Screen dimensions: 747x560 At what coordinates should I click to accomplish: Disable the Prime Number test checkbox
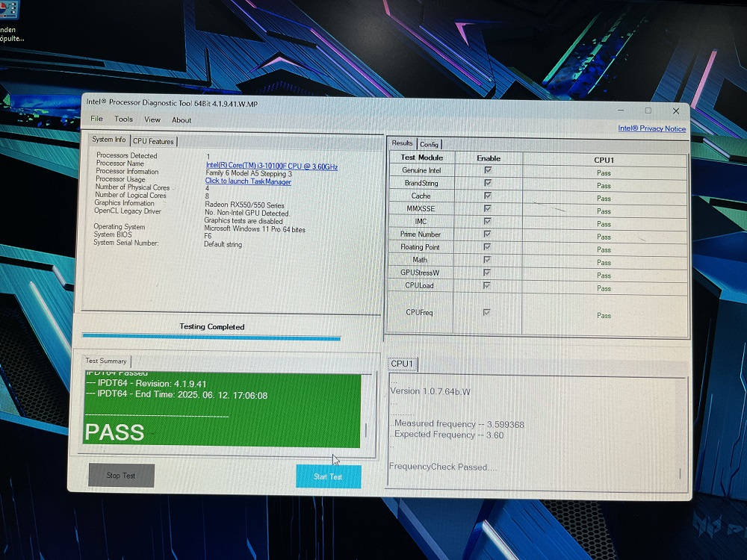(x=487, y=234)
